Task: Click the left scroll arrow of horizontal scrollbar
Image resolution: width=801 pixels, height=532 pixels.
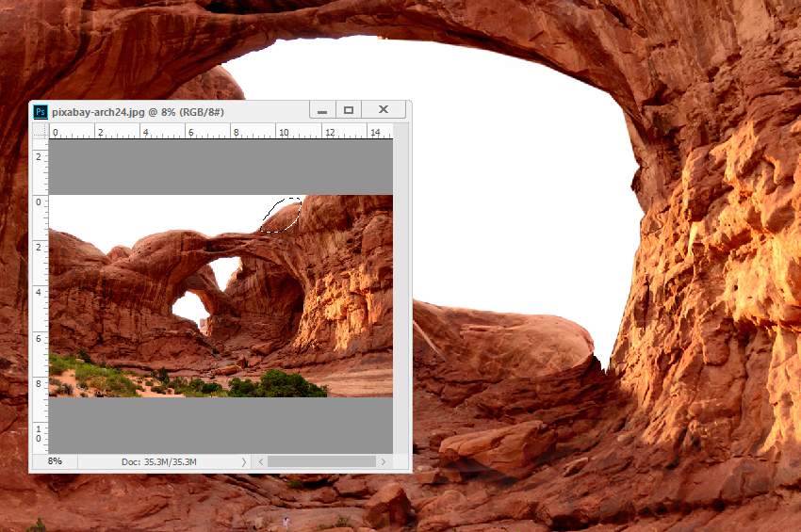Action: [260, 461]
